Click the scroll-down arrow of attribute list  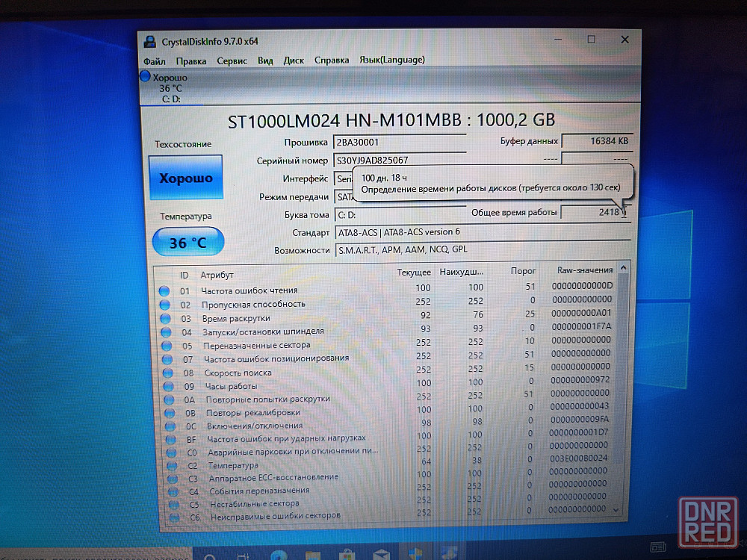pos(616,509)
